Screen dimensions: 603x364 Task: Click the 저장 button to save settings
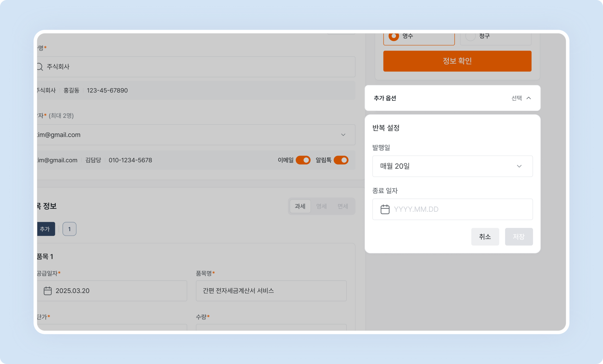[x=519, y=237]
